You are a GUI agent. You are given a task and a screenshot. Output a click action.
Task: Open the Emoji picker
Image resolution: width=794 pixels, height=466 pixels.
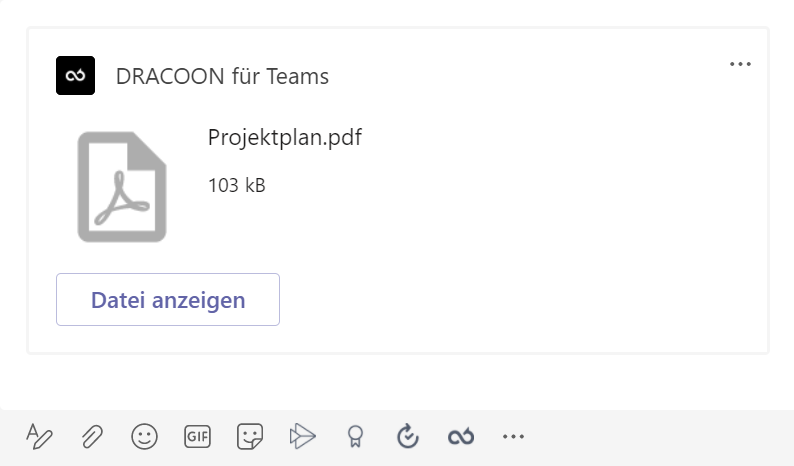point(144,436)
